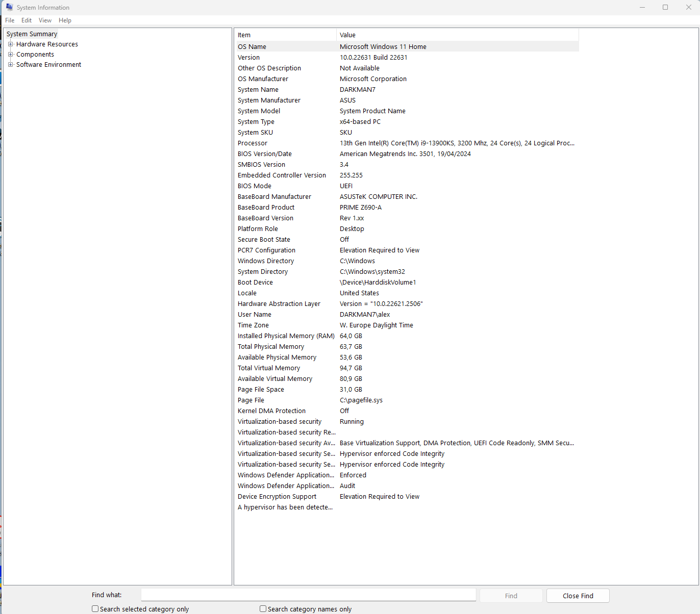Image resolution: width=700 pixels, height=614 pixels.
Task: Click into the Find what input field
Action: [x=309, y=595]
